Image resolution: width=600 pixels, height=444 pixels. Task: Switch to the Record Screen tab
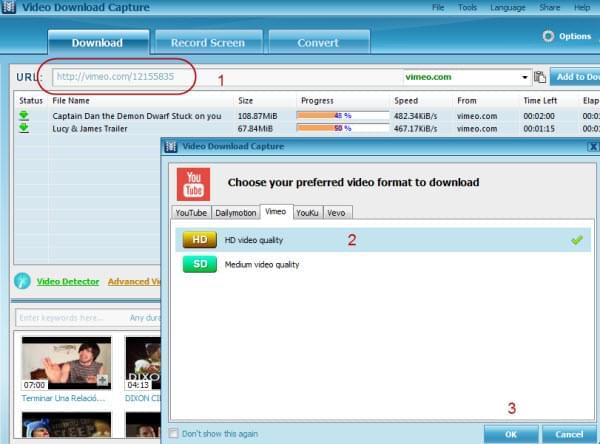point(208,42)
